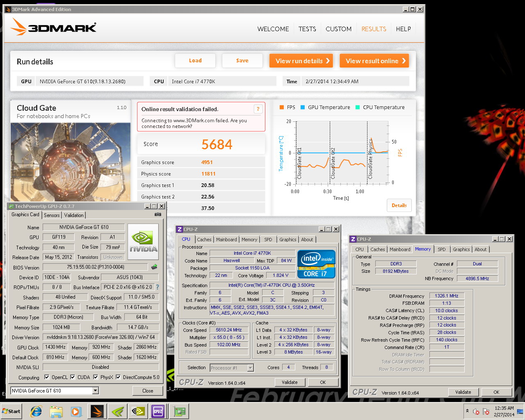Open the WELCOME section in 3DMark
The width and height of the screenshot is (525, 420).
pos(273,29)
